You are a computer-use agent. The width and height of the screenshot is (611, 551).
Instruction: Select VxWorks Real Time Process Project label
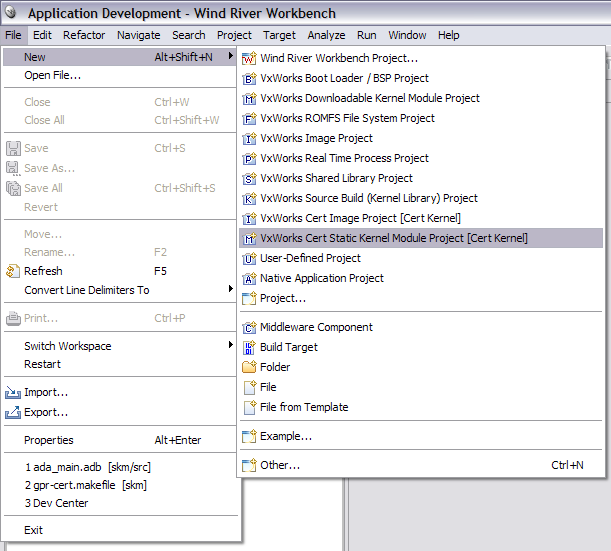point(344,158)
